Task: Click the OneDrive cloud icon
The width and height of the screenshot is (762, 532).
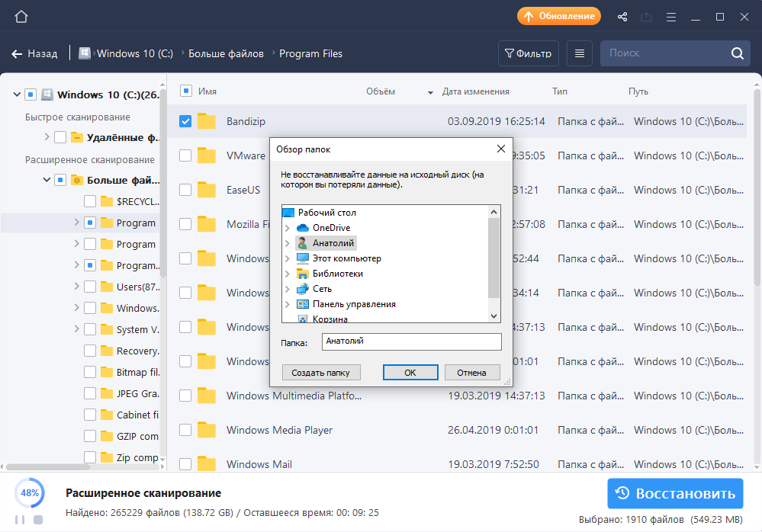Action: (302, 228)
